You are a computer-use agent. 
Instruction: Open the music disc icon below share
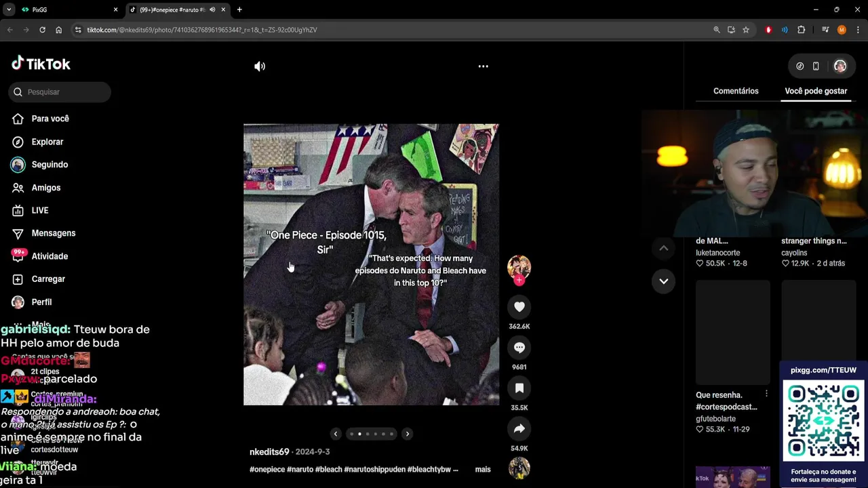pyautogui.click(x=519, y=468)
